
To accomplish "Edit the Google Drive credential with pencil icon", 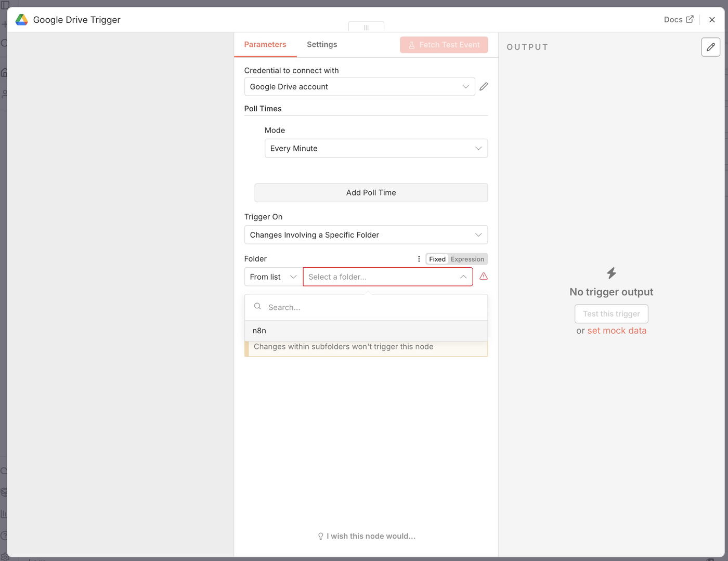I will [x=484, y=86].
